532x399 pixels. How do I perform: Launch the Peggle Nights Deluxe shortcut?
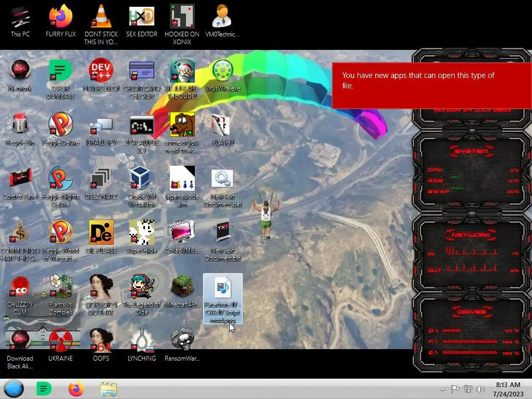click(60, 187)
